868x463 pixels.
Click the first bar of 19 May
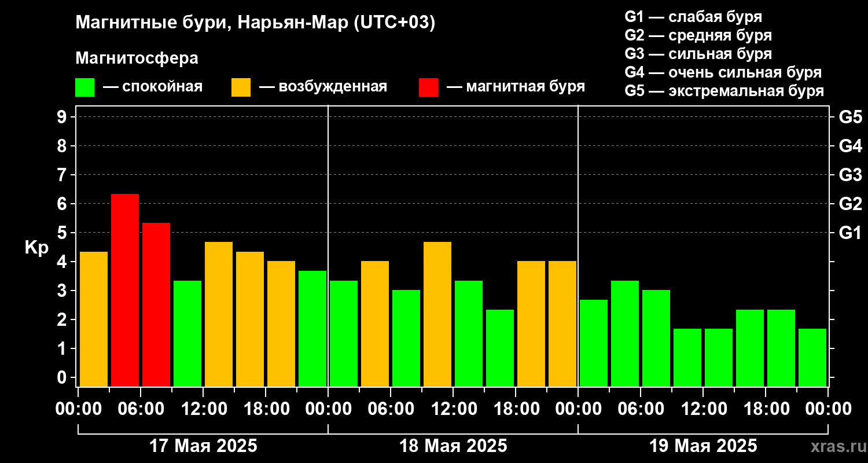click(x=594, y=343)
